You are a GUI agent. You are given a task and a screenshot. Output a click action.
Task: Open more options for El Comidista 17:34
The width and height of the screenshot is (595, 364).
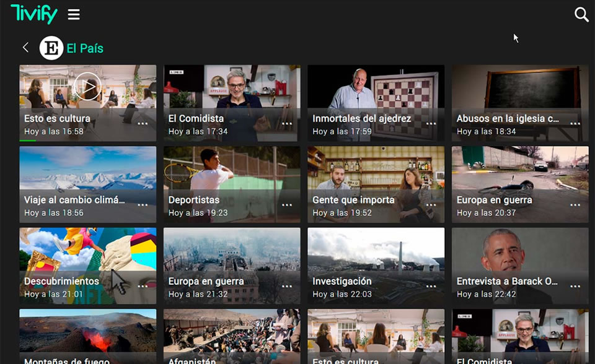(x=286, y=124)
